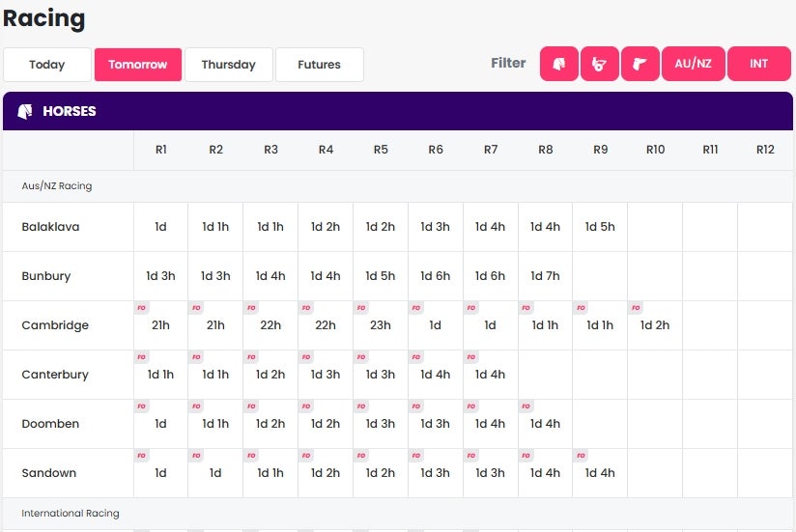The height and width of the screenshot is (532, 796).
Task: Select the Tomorrow tab
Action: tap(137, 65)
